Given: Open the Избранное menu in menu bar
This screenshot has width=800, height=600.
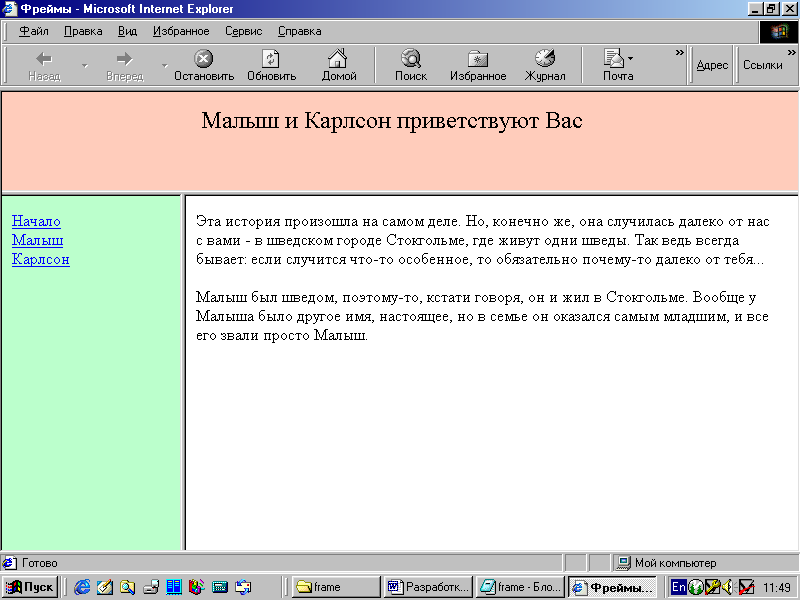Looking at the screenshot, I should (181, 31).
